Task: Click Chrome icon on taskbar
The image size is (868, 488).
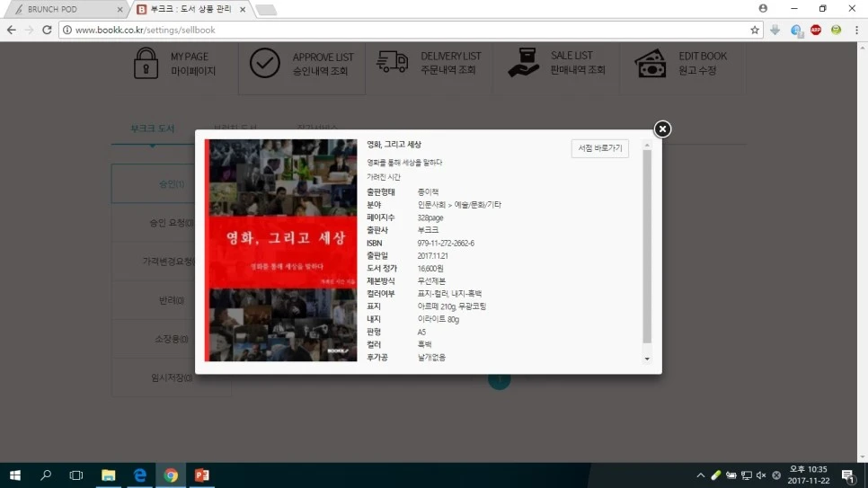Action: (x=171, y=475)
